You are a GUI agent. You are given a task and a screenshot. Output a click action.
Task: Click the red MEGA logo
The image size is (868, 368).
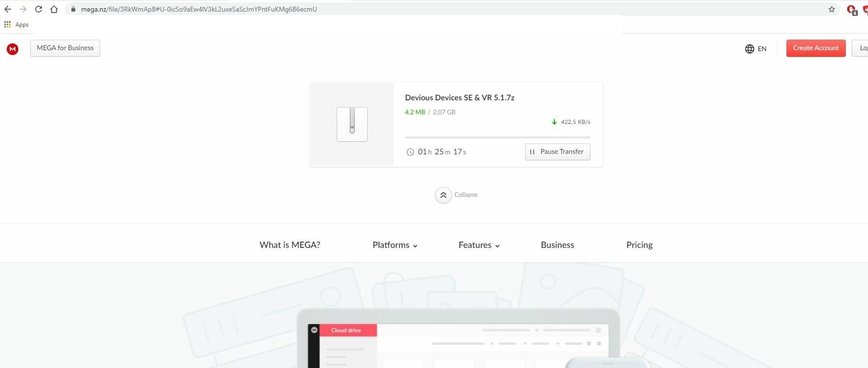pos(13,49)
